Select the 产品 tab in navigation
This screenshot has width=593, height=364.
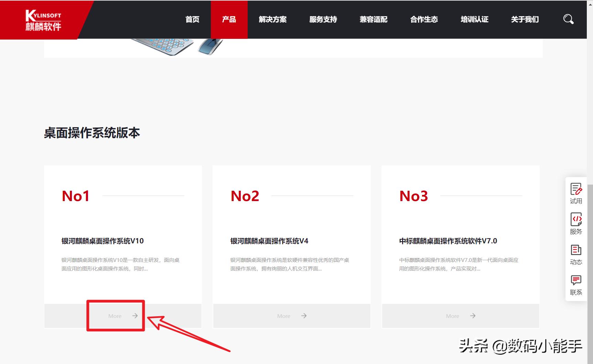pos(229,20)
